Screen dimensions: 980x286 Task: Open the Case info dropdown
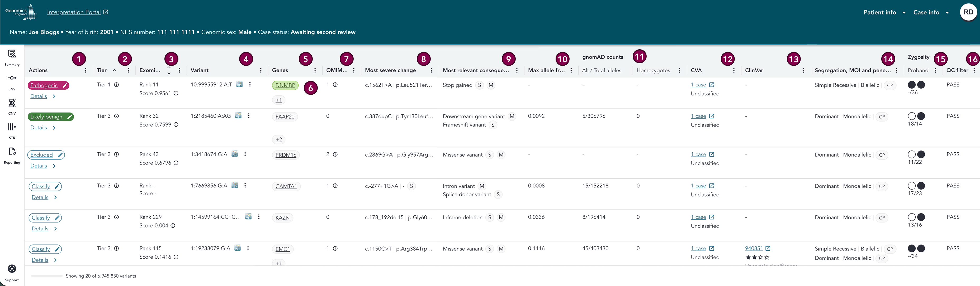click(x=931, y=12)
